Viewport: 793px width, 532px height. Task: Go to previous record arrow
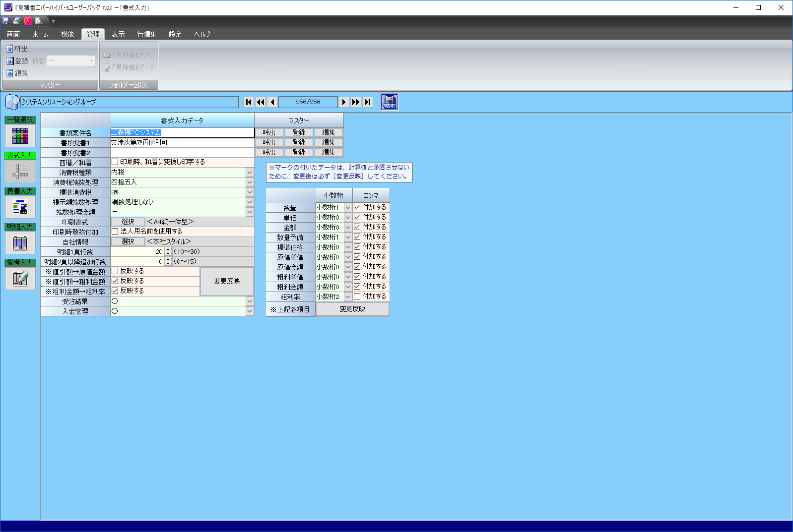coord(272,102)
